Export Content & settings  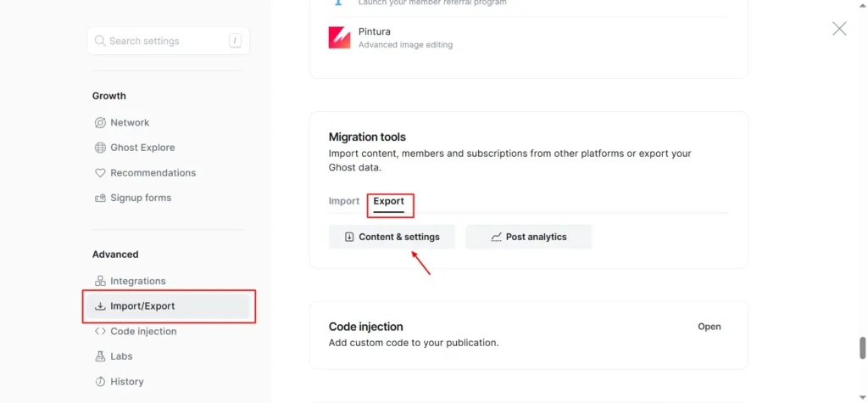point(392,237)
